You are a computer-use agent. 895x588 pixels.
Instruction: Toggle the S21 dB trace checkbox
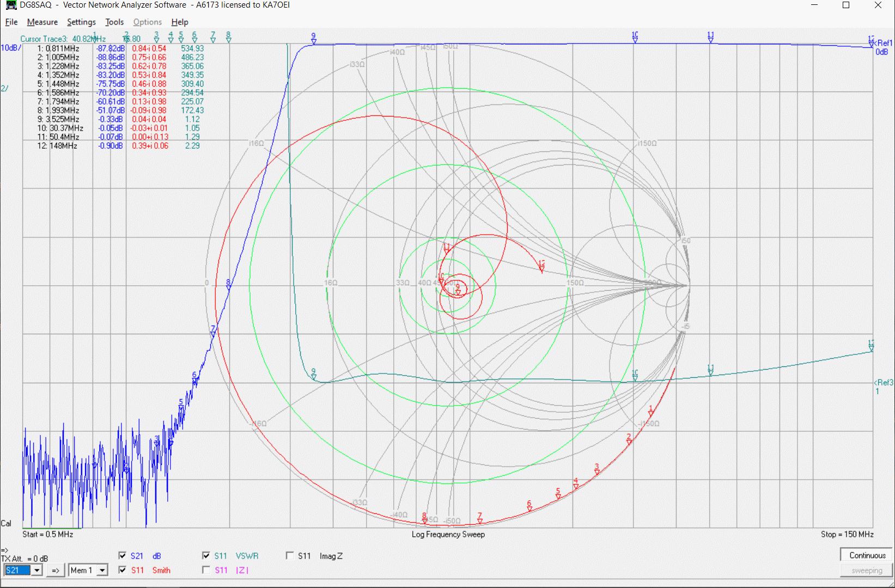pos(123,555)
